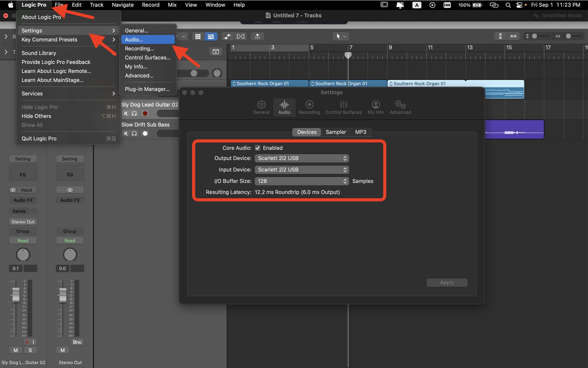Image resolution: width=588 pixels, height=368 pixels.
Task: Toggle the flex toolbar icon
Action: click(240, 37)
